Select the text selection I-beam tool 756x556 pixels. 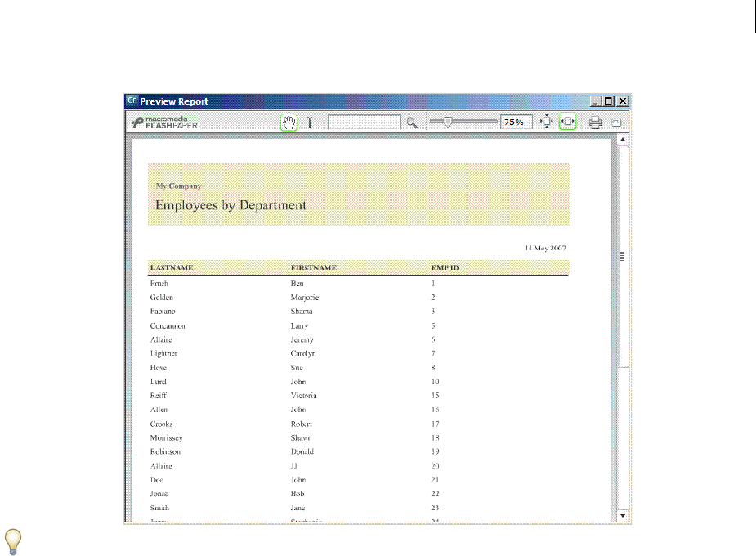(x=310, y=123)
